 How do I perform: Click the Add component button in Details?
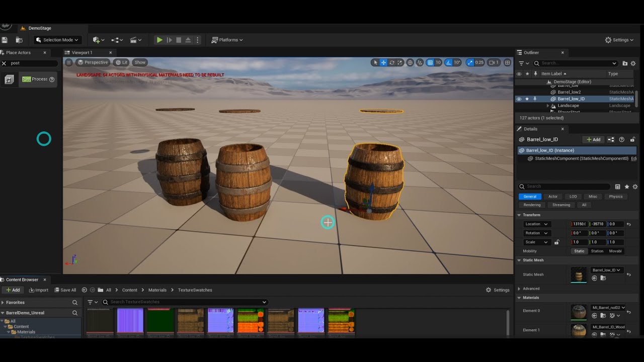pyautogui.click(x=593, y=139)
